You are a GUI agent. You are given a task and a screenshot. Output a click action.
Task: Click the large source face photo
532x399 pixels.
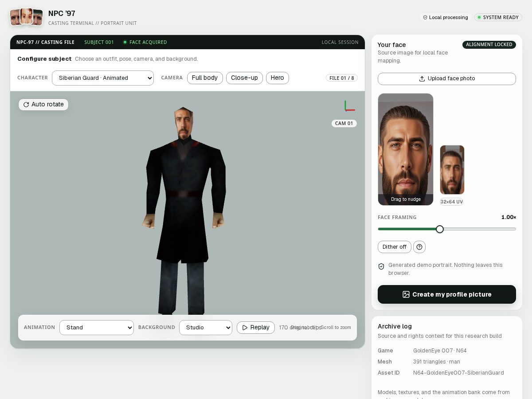tap(406, 149)
